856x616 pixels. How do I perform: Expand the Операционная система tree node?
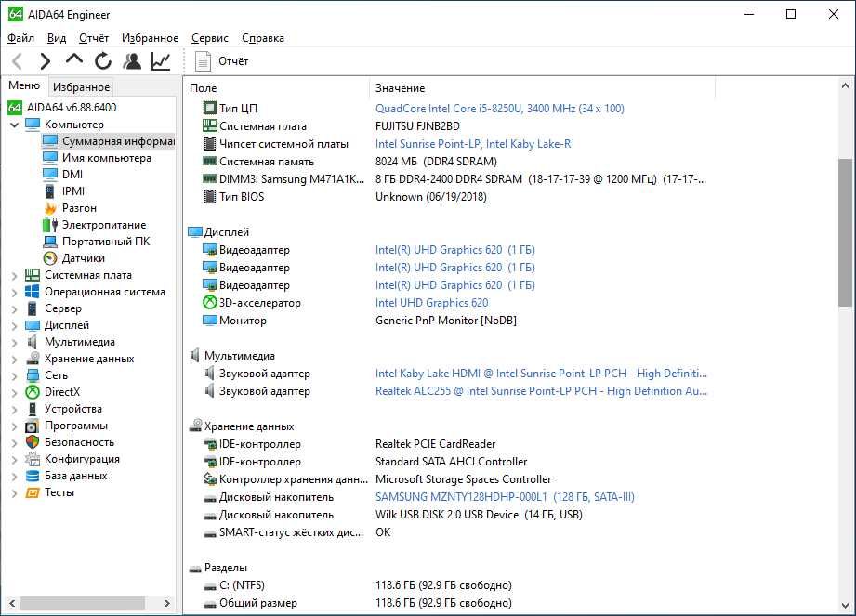click(15, 293)
